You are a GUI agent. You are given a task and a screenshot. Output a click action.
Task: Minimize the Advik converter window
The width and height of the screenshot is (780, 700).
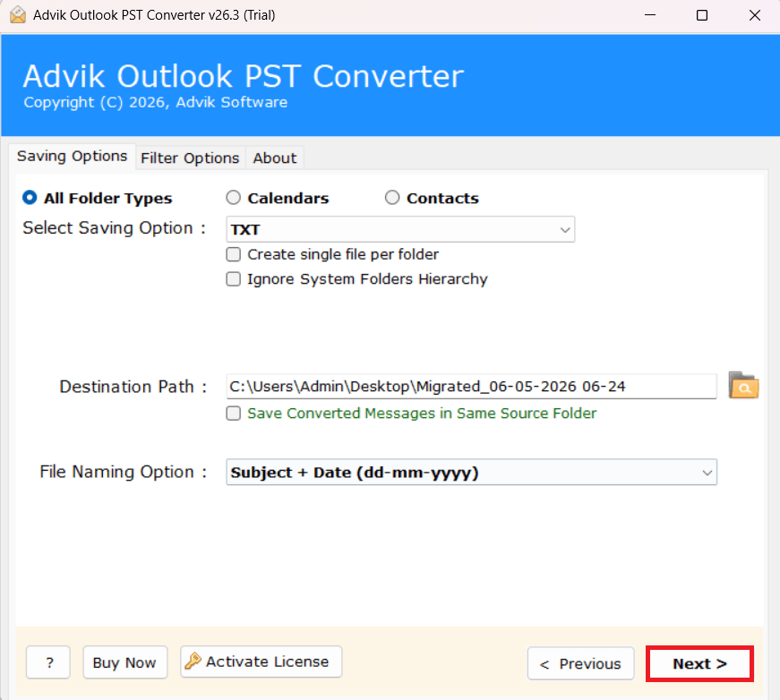tap(650, 15)
